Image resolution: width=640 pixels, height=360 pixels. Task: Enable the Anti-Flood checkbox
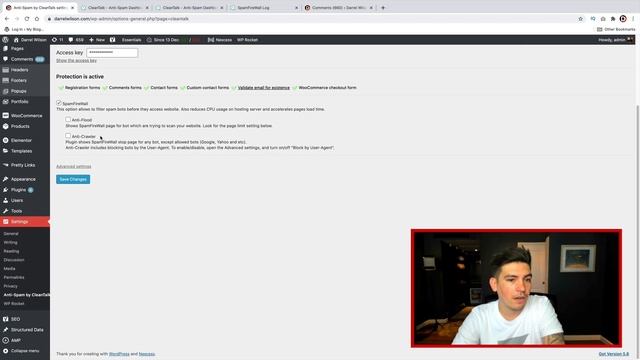pyautogui.click(x=68, y=119)
